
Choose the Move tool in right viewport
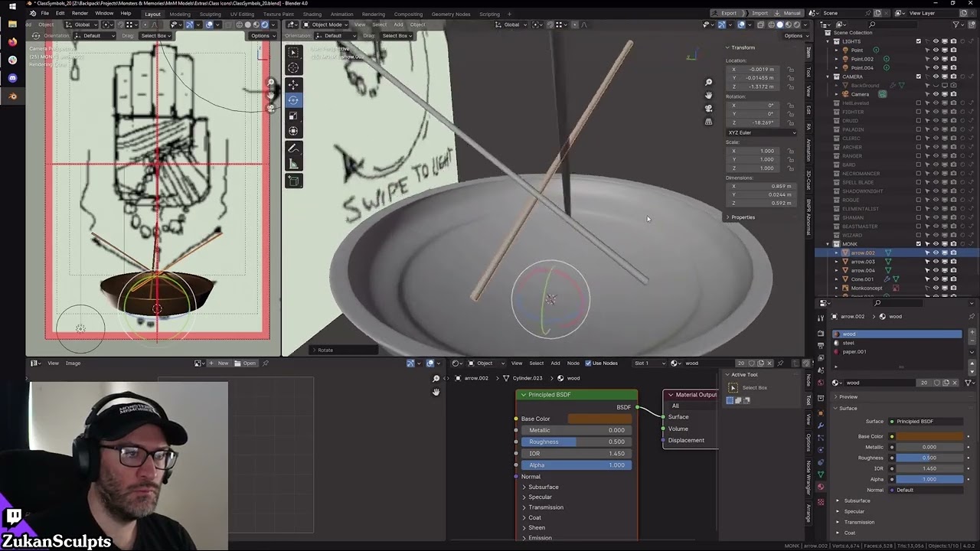[293, 85]
